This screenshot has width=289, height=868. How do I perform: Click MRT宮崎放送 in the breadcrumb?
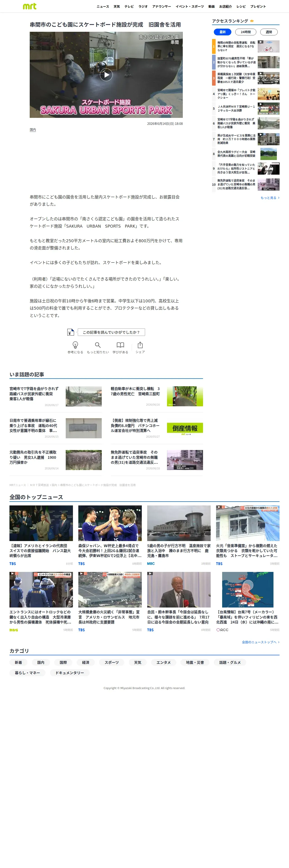[x=39, y=485]
